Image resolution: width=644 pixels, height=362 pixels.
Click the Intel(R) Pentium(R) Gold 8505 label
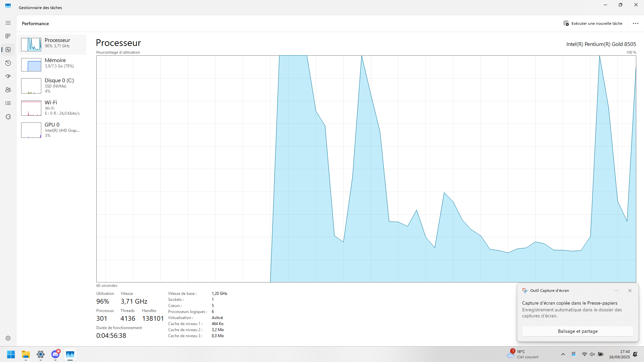(x=601, y=44)
